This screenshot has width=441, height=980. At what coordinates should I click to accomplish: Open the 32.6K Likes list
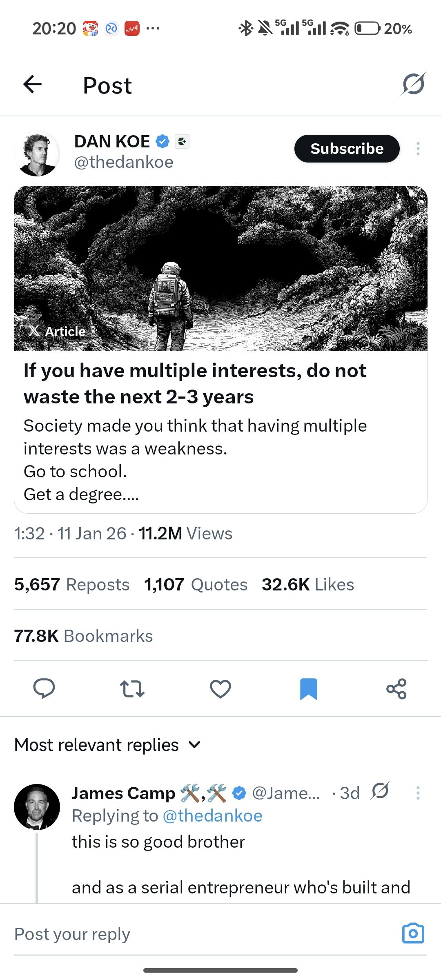(308, 584)
